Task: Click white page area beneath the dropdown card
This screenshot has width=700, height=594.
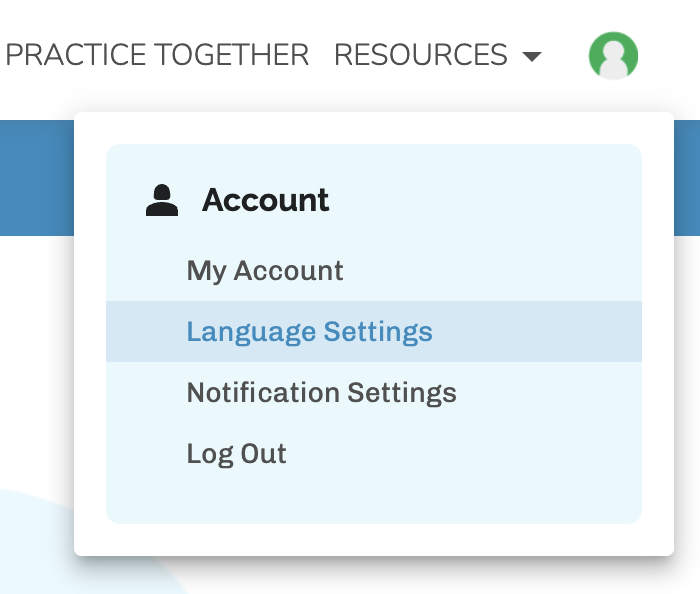Action: (400, 578)
